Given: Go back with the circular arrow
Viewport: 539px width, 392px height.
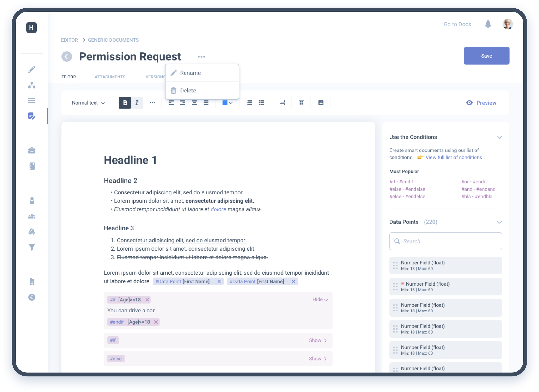Looking at the screenshot, I should pos(67,56).
